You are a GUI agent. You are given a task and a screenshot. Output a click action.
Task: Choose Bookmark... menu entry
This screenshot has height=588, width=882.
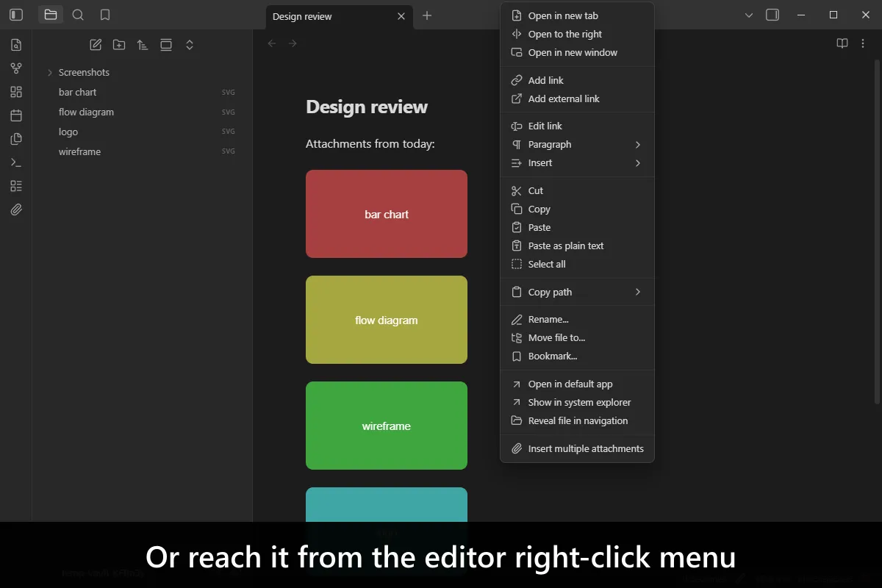(577, 356)
